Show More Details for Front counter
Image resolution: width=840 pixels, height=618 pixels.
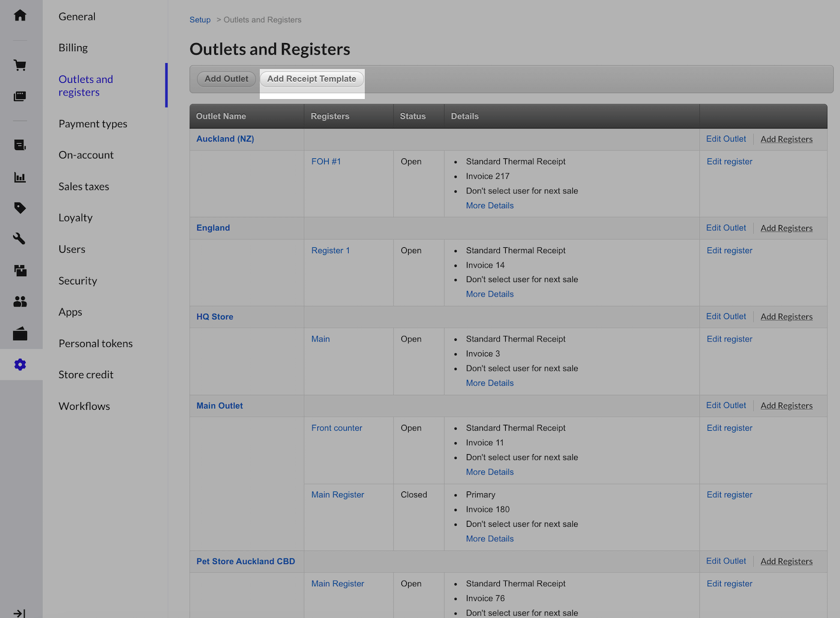pos(490,472)
